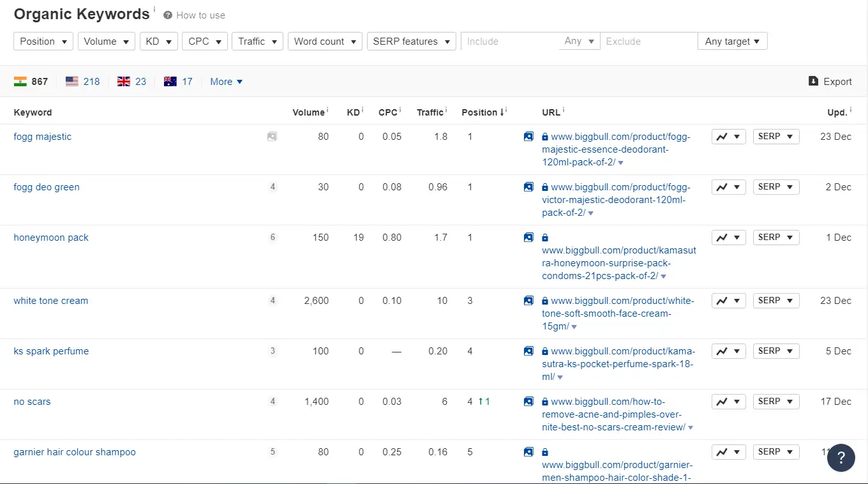This screenshot has width=868, height=484.
Task: Click SERP features count 3 for ks spark perfume
Action: point(273,351)
